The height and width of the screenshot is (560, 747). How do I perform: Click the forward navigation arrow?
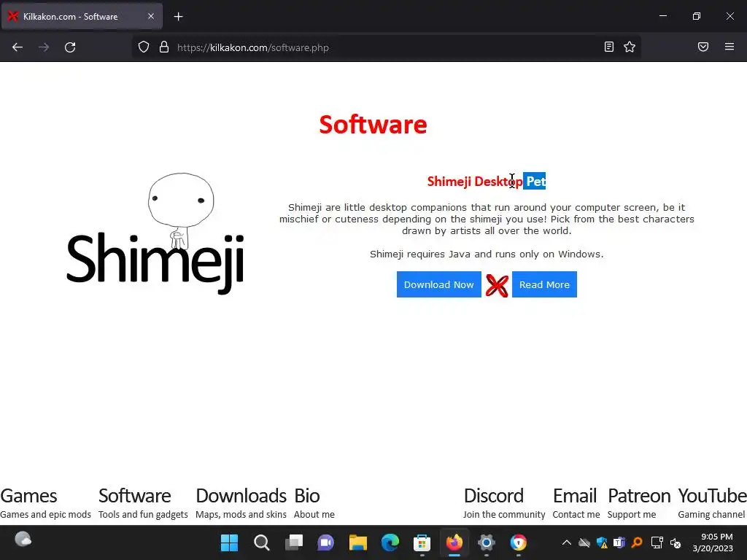[44, 47]
